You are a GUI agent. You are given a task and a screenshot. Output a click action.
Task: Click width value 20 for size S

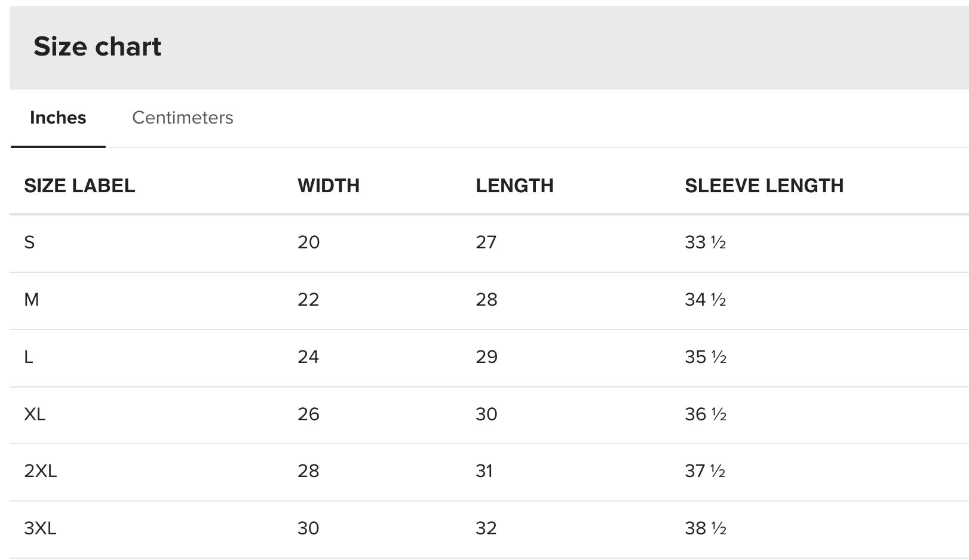click(x=309, y=242)
